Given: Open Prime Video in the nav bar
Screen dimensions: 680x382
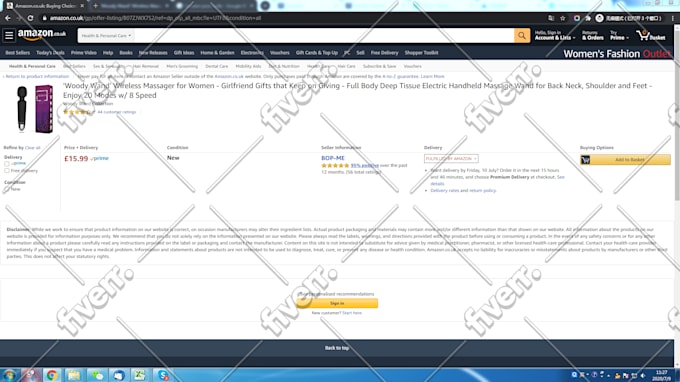Looking at the screenshot, I should [x=84, y=53].
